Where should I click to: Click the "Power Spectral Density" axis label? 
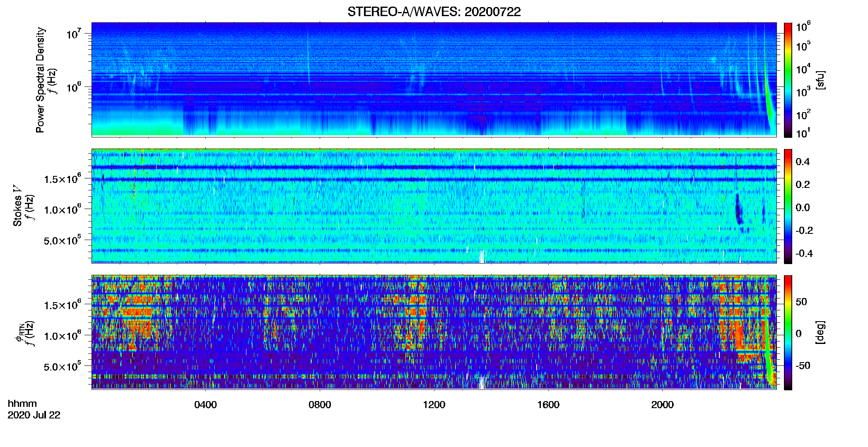(40, 80)
